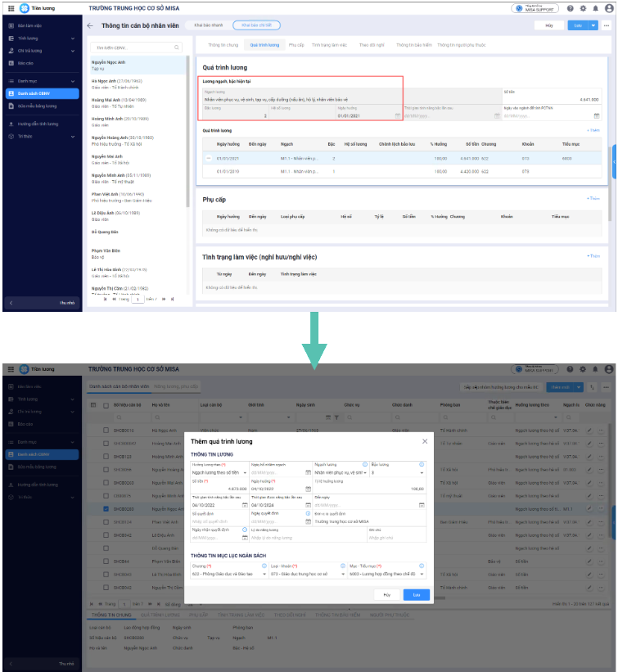Tick the checkbox for employee SHCB0010 row
618x672 pixels.
[106, 430]
